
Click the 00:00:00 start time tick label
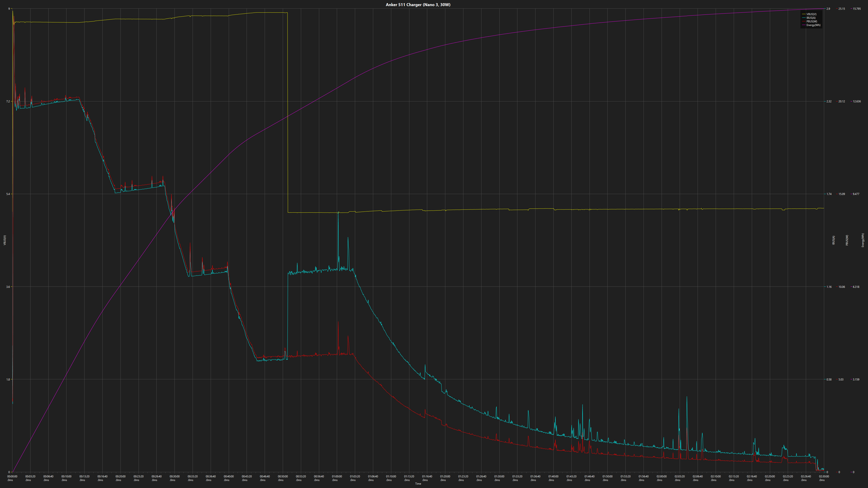pos(12,476)
